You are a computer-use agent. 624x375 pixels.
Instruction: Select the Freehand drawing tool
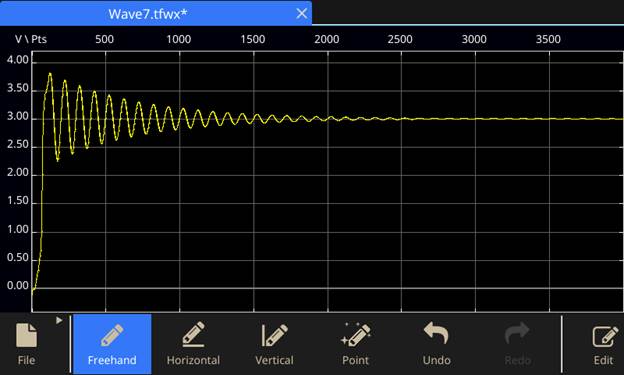pos(112,344)
